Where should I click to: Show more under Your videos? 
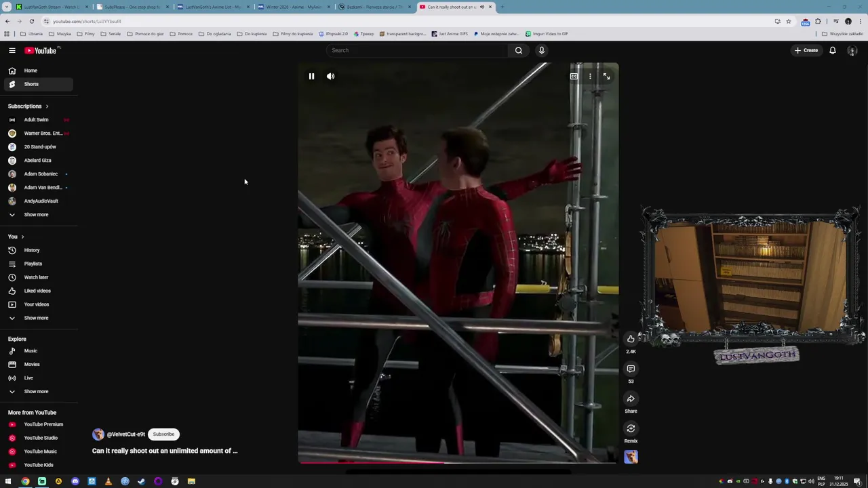click(37, 318)
